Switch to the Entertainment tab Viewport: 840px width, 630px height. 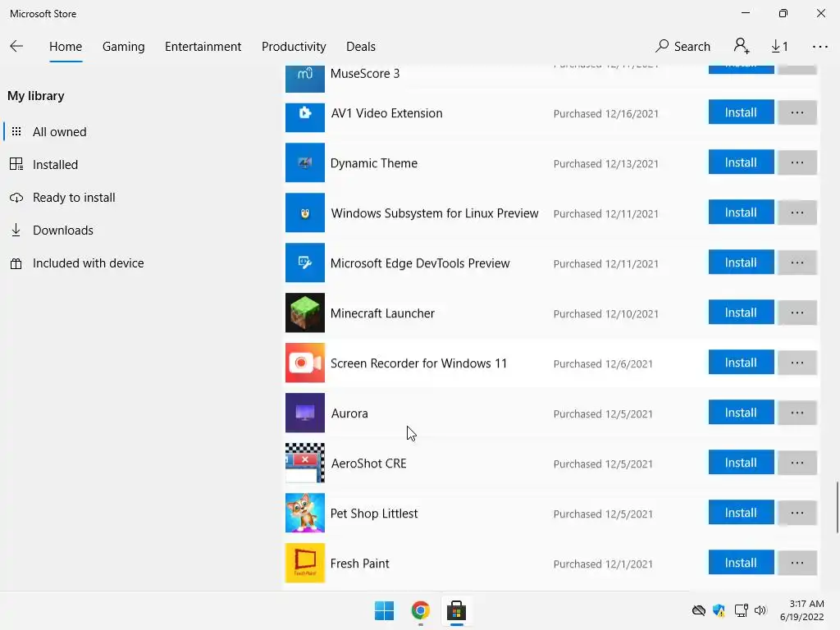tap(203, 47)
